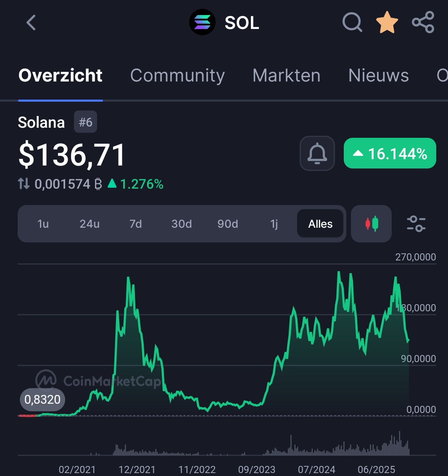The height and width of the screenshot is (476, 448).
Task: Go to the Nieuws tab
Action: coord(378,75)
